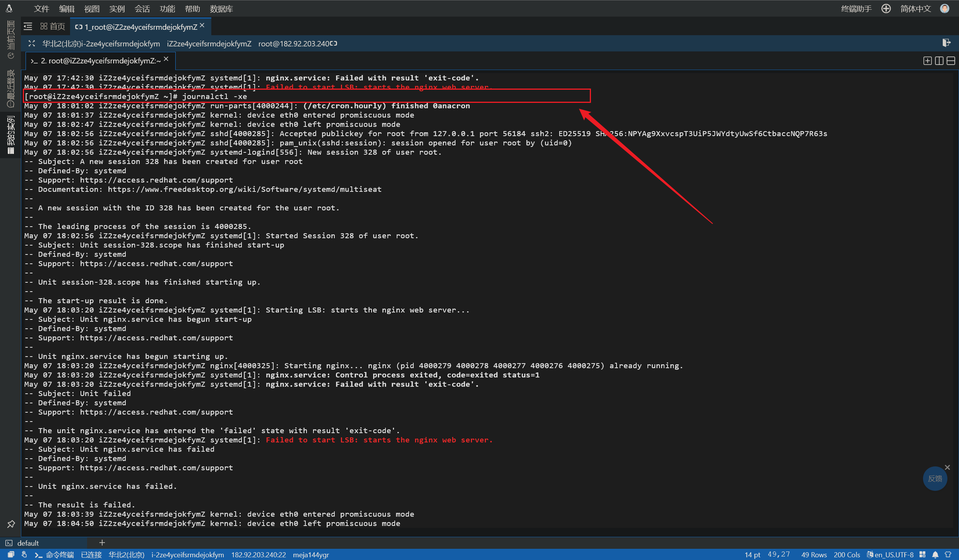Open the 会话 menu
The width and height of the screenshot is (959, 560).
[x=142, y=9]
